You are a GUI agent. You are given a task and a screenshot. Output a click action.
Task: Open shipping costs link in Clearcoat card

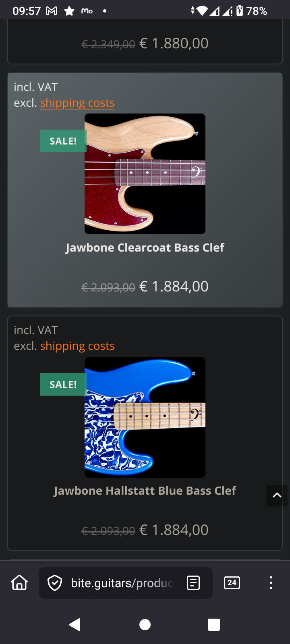click(x=77, y=103)
